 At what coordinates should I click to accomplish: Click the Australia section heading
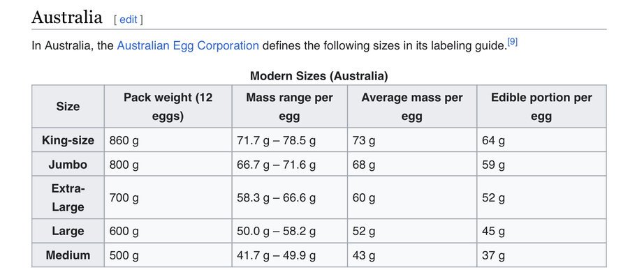pos(67,17)
